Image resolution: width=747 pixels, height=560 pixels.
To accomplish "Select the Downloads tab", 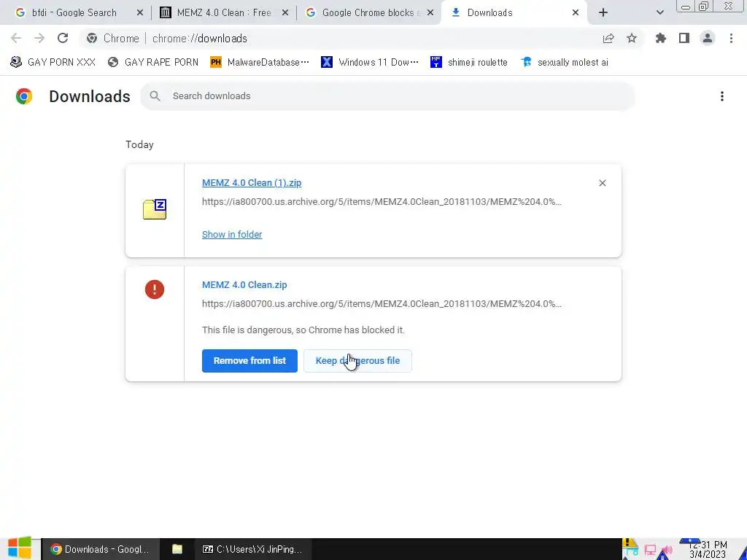I will (x=514, y=13).
